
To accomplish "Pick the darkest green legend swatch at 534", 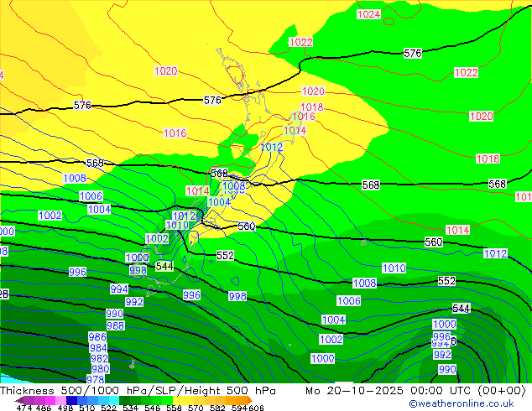I will (125, 400).
